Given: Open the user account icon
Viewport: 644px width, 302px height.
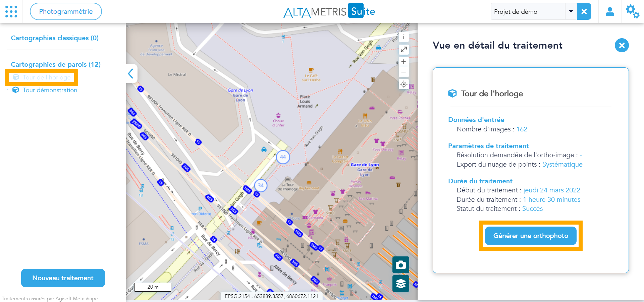Looking at the screenshot, I should tap(609, 12).
